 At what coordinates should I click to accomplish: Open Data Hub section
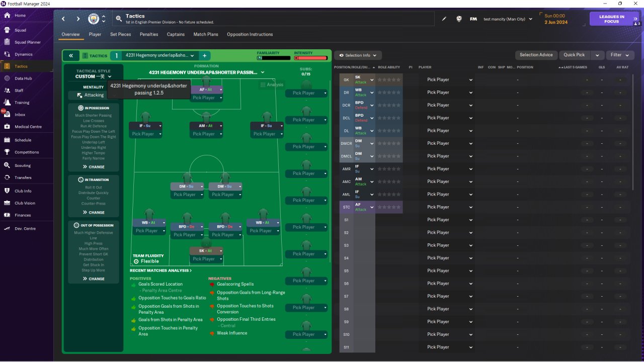23,78
